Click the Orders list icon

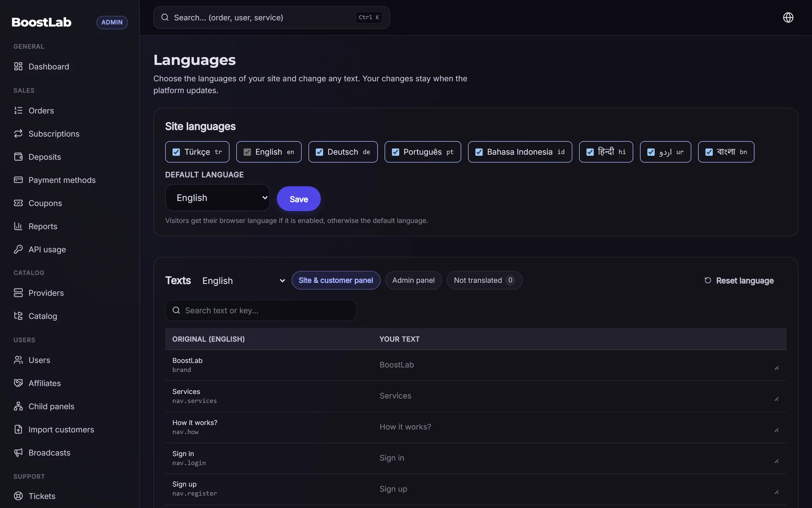[x=18, y=110]
